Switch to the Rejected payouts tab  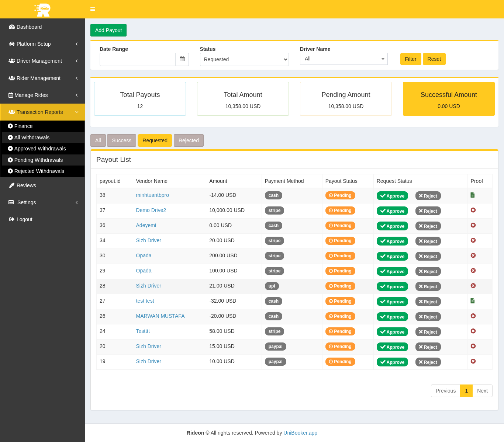pyautogui.click(x=189, y=140)
